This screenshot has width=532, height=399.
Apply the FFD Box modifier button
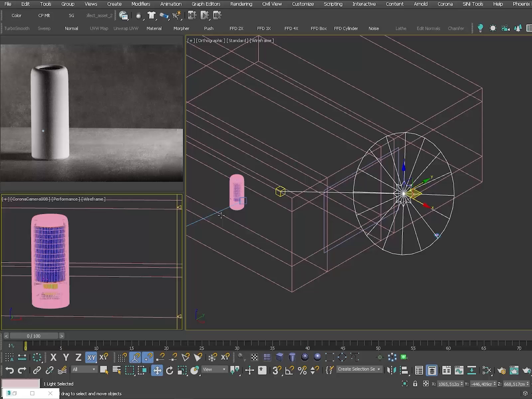(x=319, y=29)
